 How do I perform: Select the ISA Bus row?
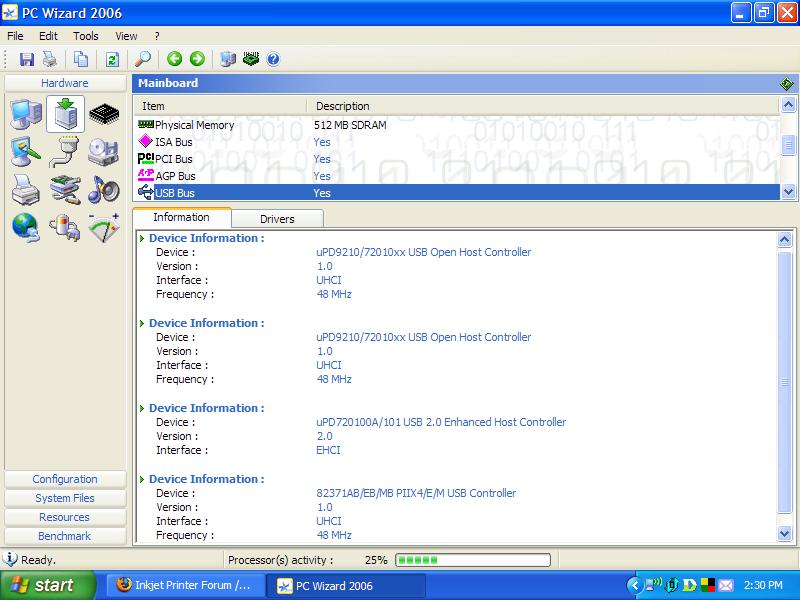coord(457,142)
